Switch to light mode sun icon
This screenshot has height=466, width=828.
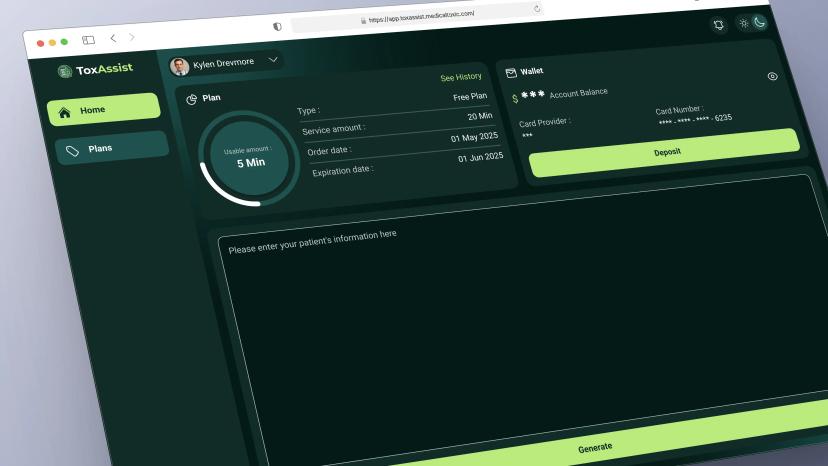(x=744, y=23)
